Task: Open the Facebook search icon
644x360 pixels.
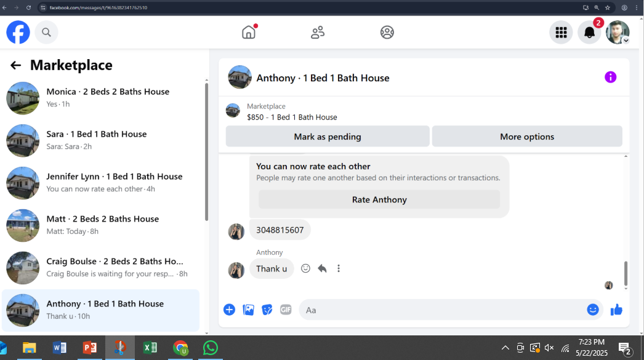Action: click(46, 32)
